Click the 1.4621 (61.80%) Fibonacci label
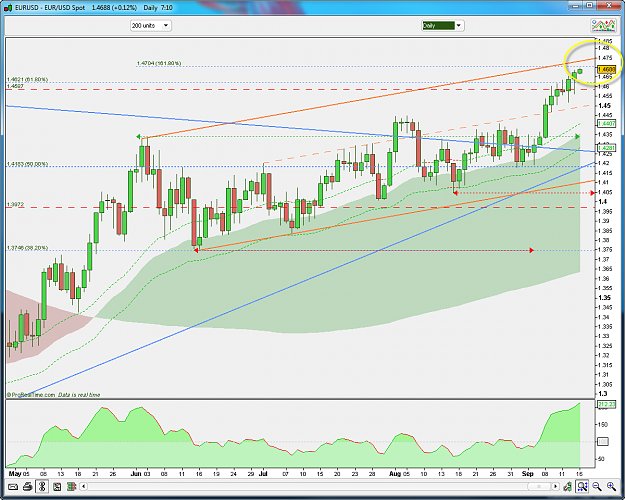 point(27,79)
